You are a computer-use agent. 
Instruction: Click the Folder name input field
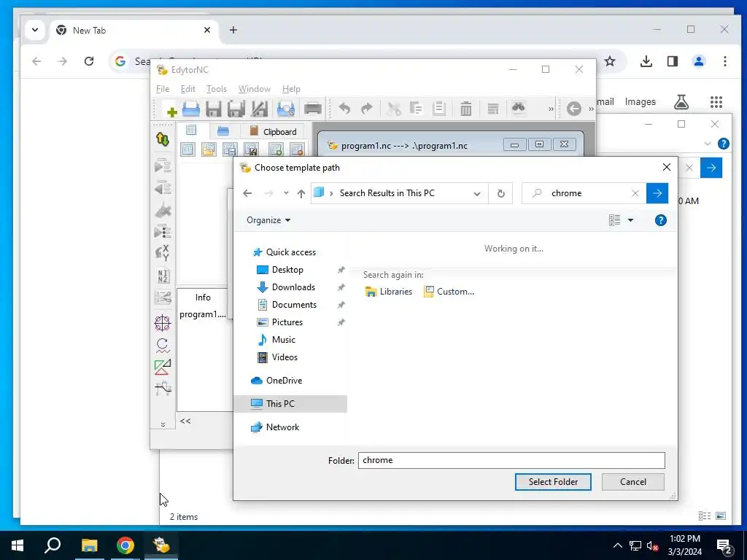click(x=511, y=460)
